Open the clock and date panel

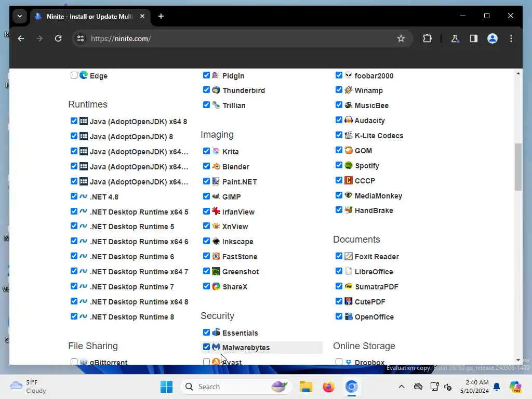tap(474, 387)
